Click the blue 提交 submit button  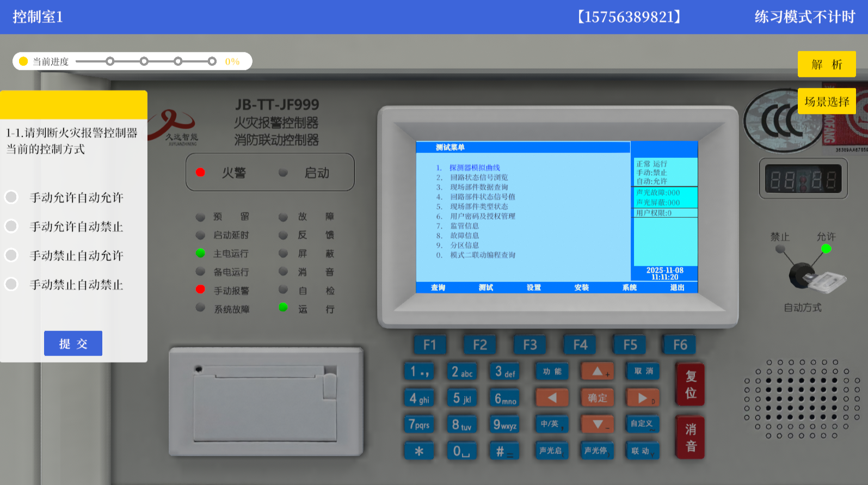click(73, 343)
